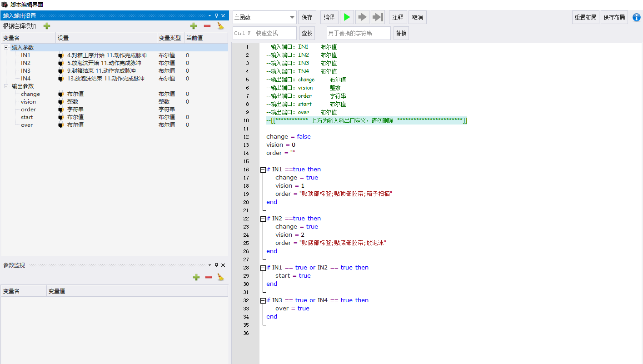Collapse the 输入参数 tree node
643x364 pixels.
click(6, 47)
